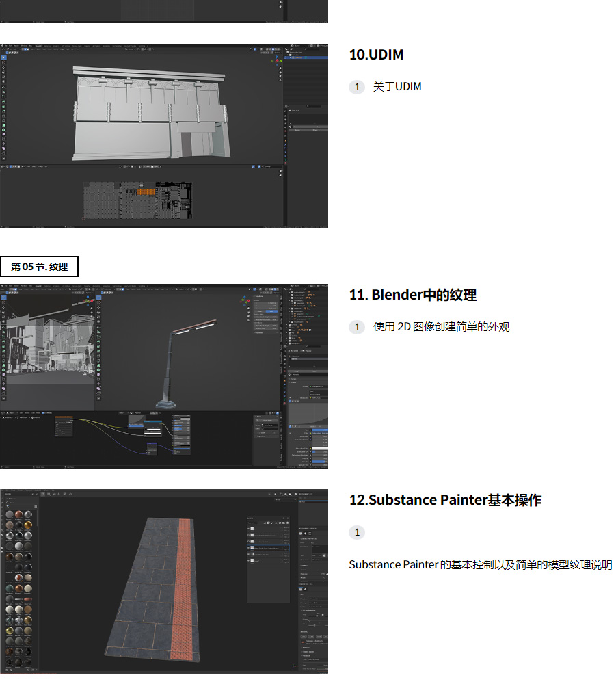Click the heading "11. Blender中的纹理"

tap(413, 295)
